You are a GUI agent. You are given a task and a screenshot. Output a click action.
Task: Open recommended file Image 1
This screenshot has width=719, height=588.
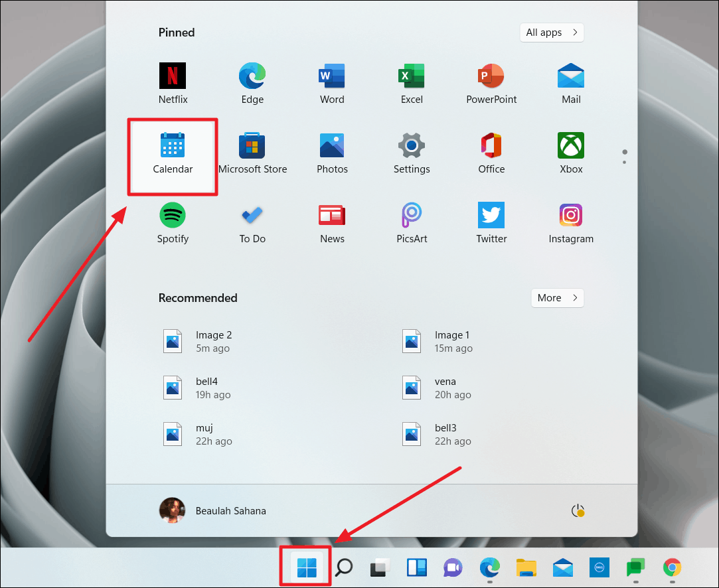[x=438, y=341]
